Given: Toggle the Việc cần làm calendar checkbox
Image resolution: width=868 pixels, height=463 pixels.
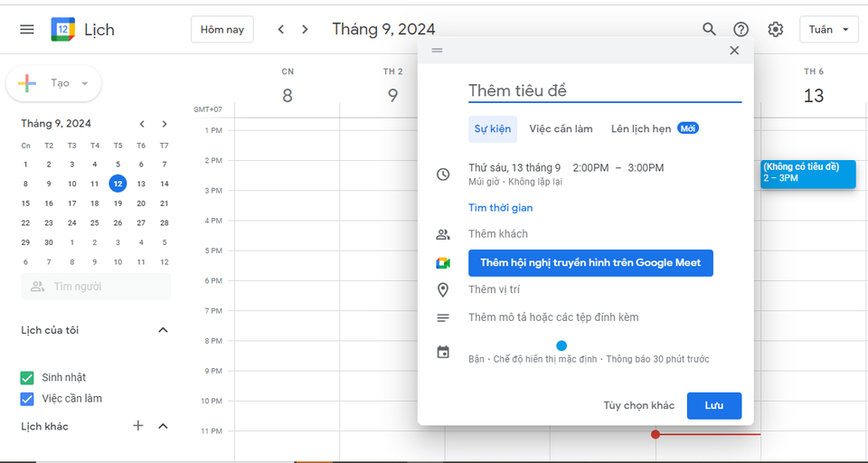Looking at the screenshot, I should coord(27,399).
